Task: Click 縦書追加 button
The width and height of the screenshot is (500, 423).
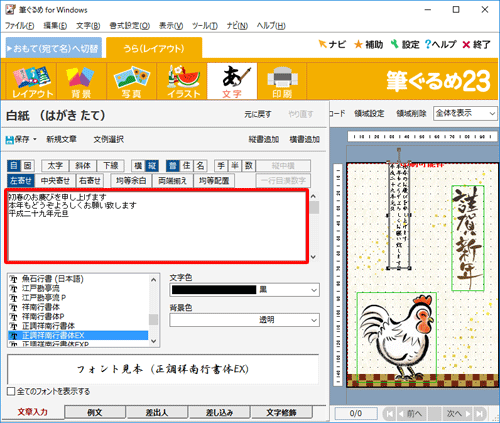Action: (264, 139)
